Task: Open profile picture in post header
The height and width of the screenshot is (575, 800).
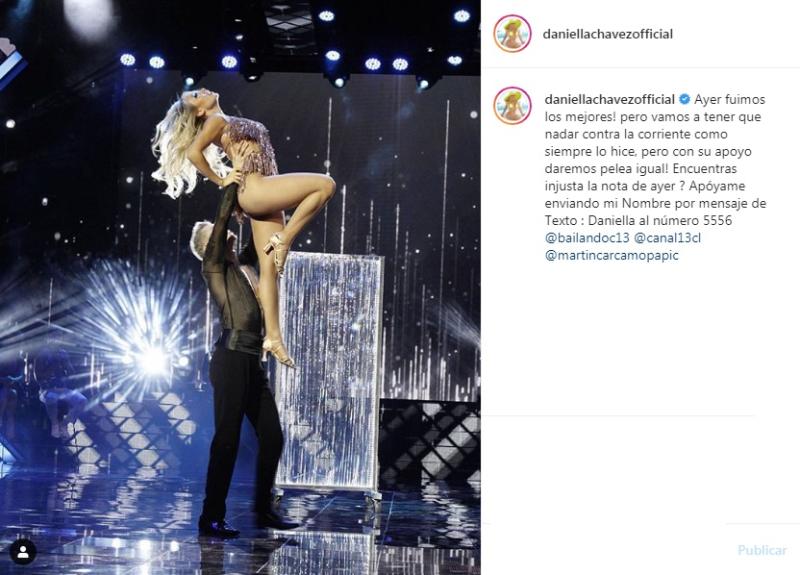Action: [512, 34]
